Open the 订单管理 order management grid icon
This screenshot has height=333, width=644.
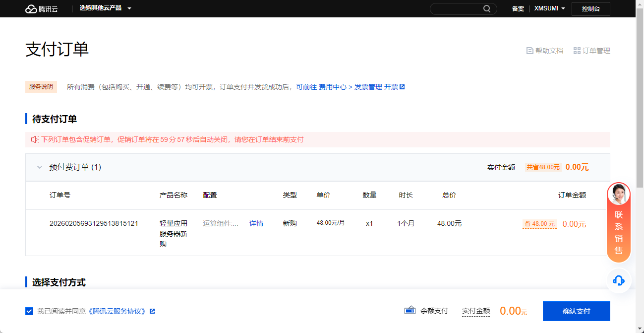click(577, 51)
